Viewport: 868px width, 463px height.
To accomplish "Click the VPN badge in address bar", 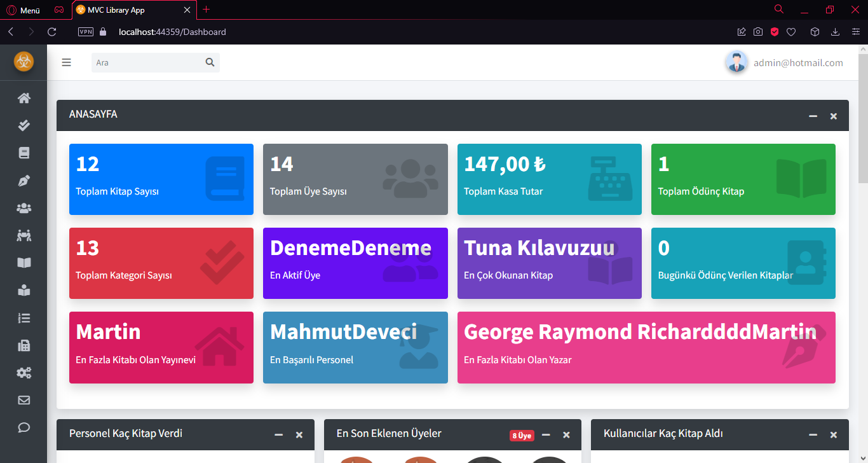I will [86, 32].
